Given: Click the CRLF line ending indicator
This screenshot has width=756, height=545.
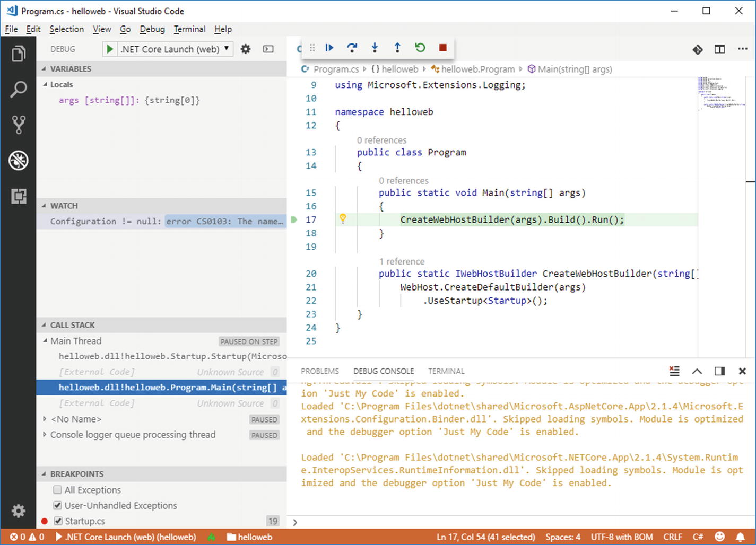Looking at the screenshot, I should (672, 537).
